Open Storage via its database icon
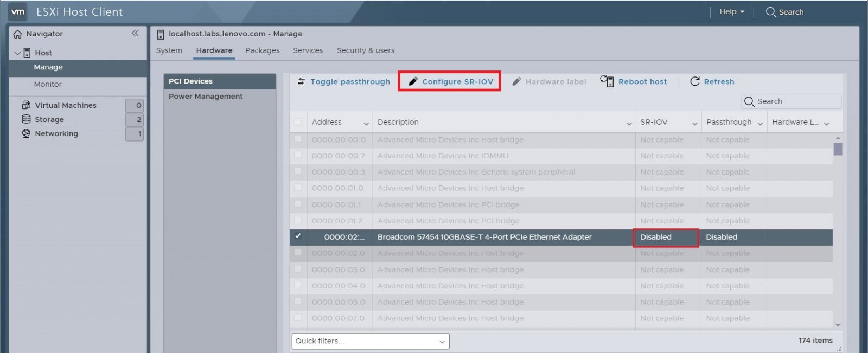 26,119
